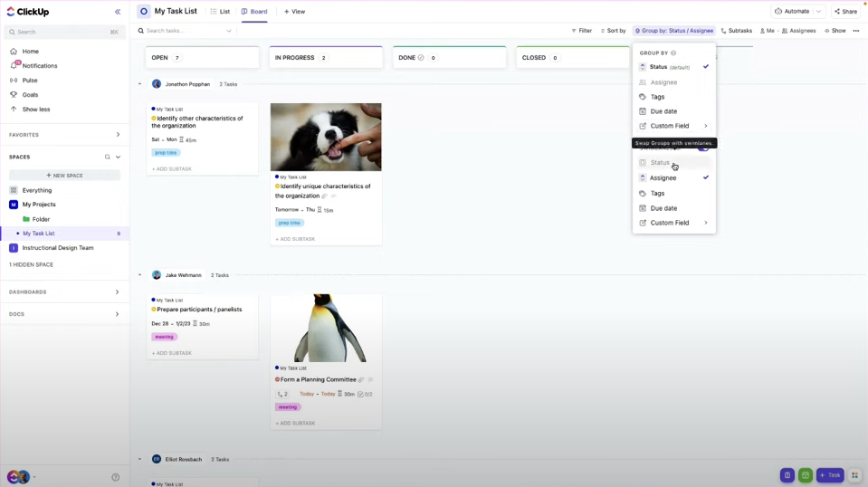Image resolution: width=868 pixels, height=487 pixels.
Task: Collapse the Jonathon Popphan swimlane
Action: (139, 84)
